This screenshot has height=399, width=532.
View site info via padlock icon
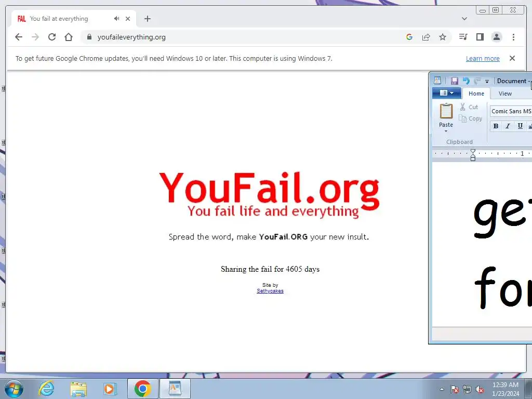click(x=89, y=37)
